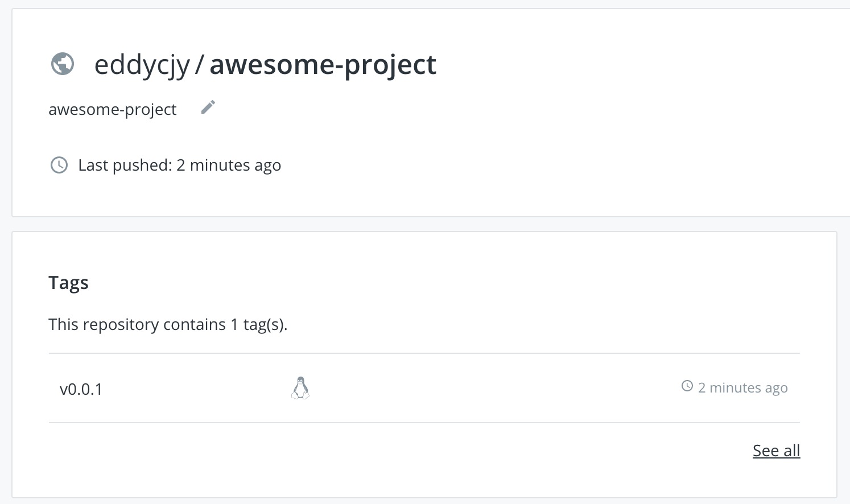This screenshot has height=504, width=850.
Task: Click the divider line above the v0.0.1 row
Action: 424,353
